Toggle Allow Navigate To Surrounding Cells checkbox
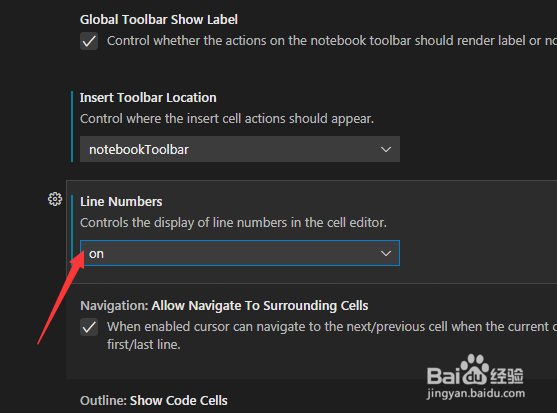 tap(89, 327)
